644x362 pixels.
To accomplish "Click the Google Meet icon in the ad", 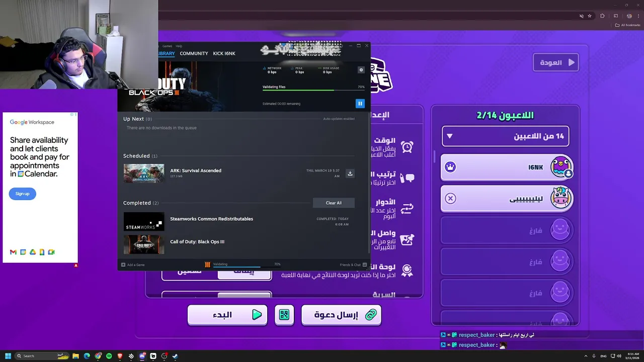I will click(x=51, y=252).
